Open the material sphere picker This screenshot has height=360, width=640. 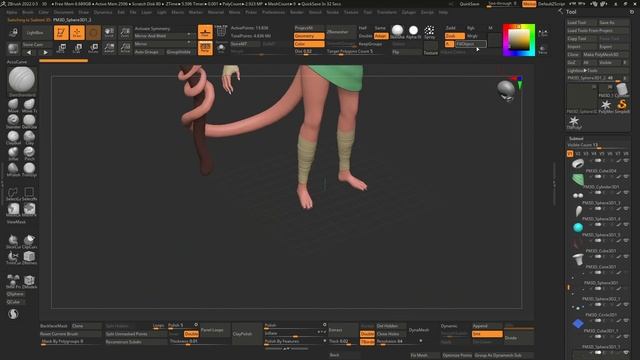(397, 32)
